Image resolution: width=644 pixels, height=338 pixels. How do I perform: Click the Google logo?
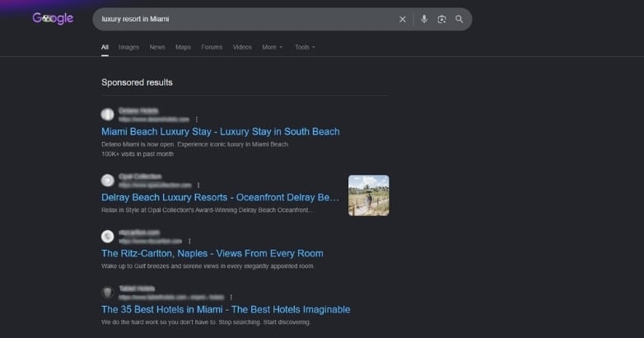coord(53,18)
